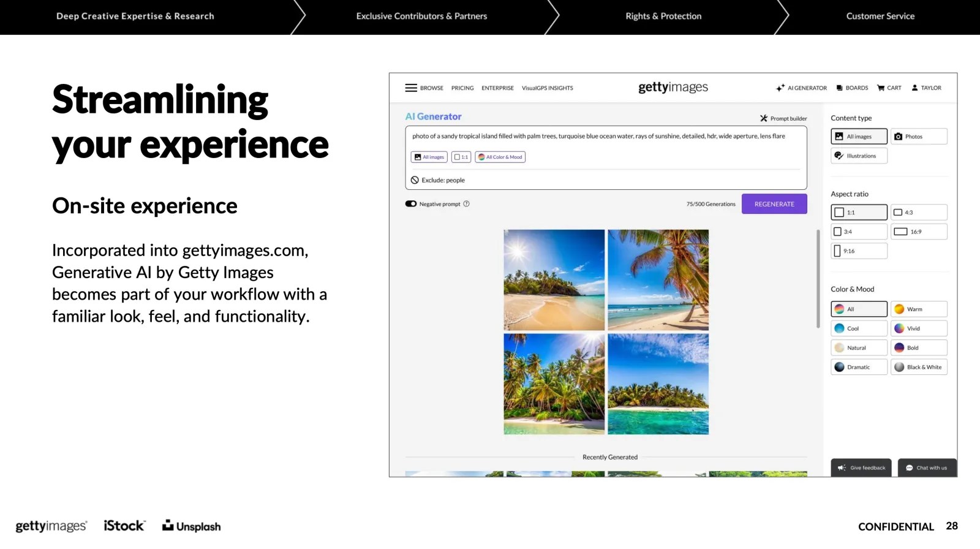Select the 9:16 aspect ratio option
The image size is (980, 549).
(859, 251)
